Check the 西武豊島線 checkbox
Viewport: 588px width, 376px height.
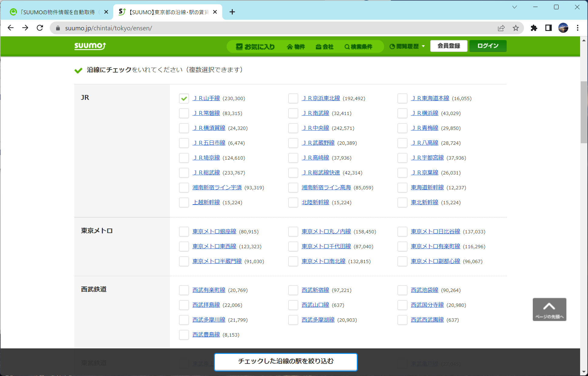[x=184, y=335]
